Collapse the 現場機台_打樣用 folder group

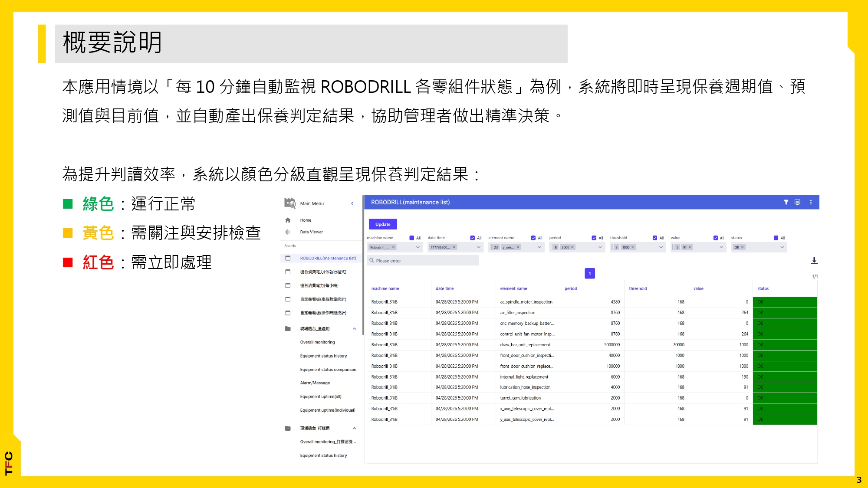[x=355, y=428]
